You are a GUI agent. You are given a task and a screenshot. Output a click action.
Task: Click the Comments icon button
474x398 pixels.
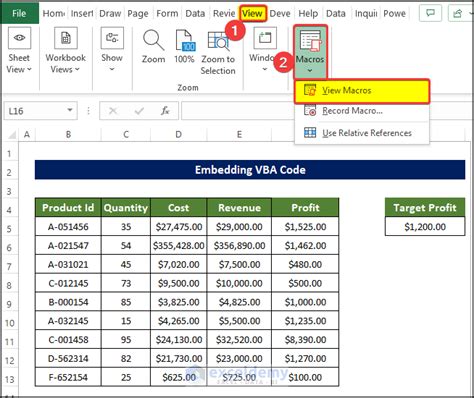431,13
